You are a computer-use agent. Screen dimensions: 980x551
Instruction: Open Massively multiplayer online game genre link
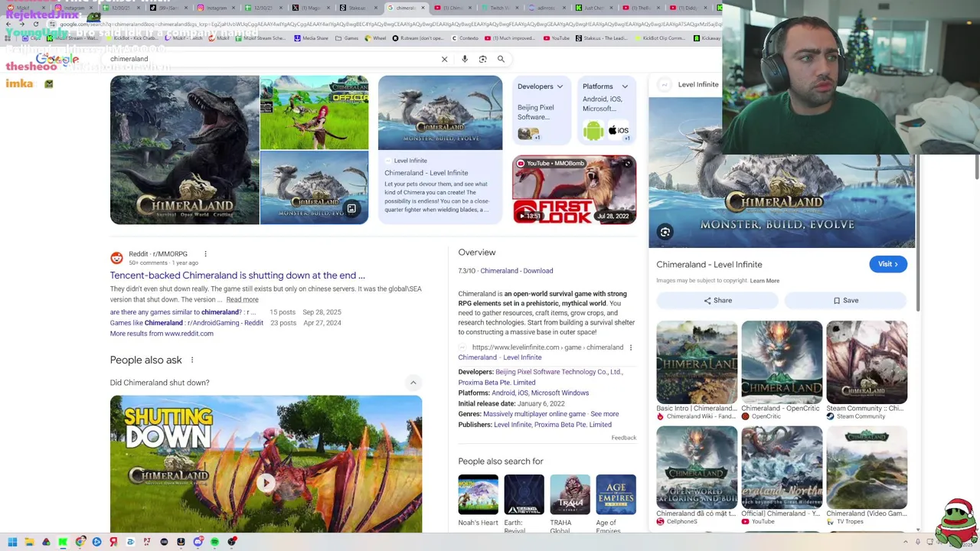pos(534,414)
